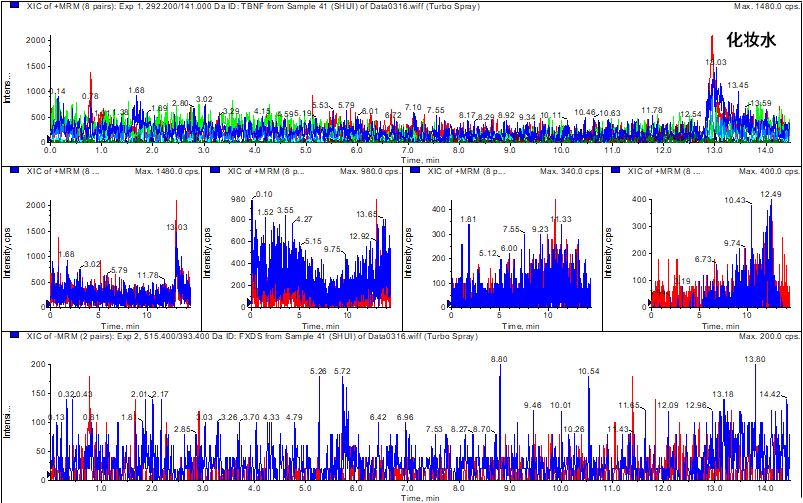The width and height of the screenshot is (803, 503).
Task: Click the blue icon of the top TBNF chromatogram
Action: click(x=8, y=7)
